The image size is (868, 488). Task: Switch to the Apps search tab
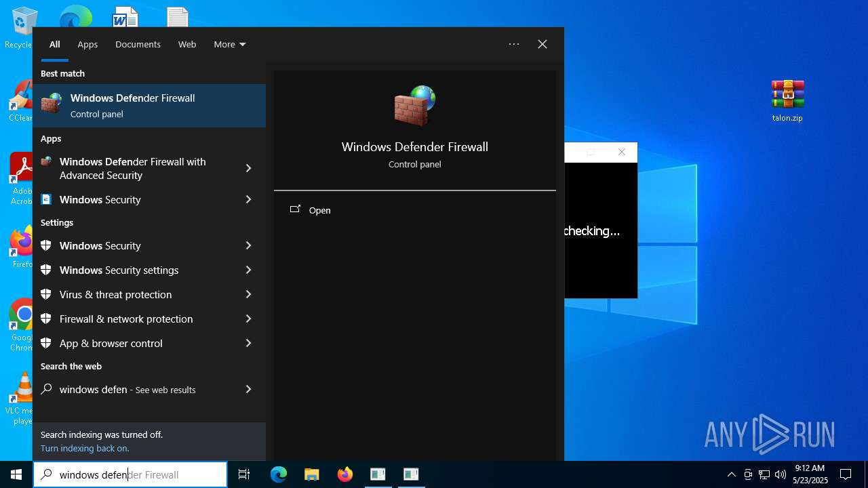pos(87,44)
